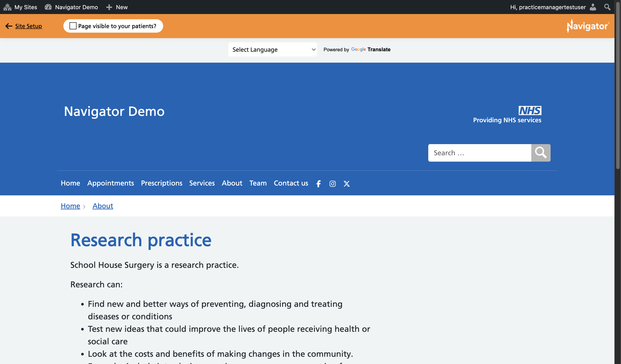Screen dimensions: 621x364
Task: Open the About navigation menu item
Action: 232,183
